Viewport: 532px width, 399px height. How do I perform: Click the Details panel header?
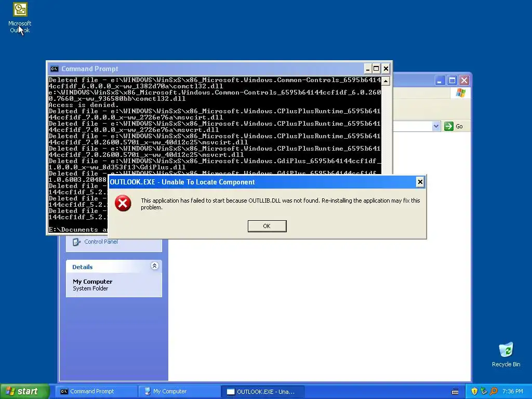click(114, 267)
